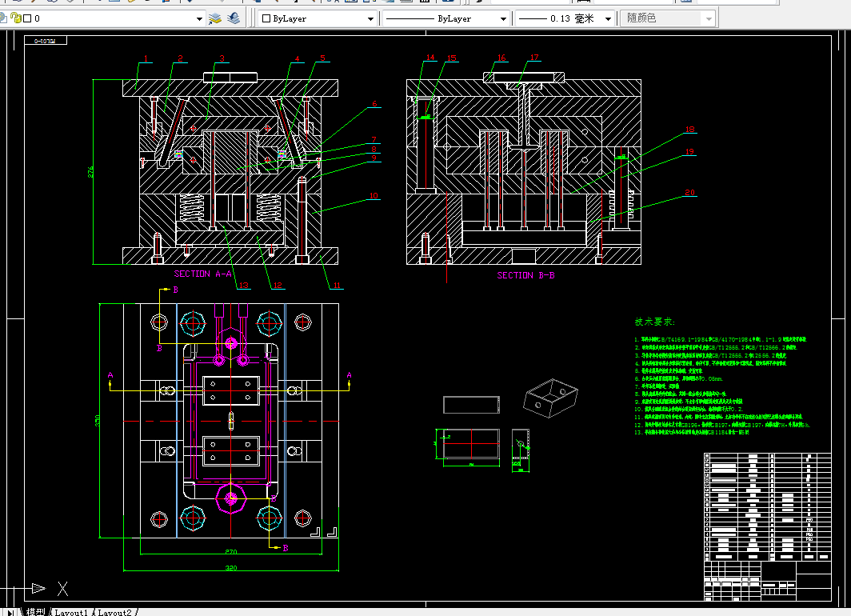Switch to the Layout2 tab

tap(114, 612)
